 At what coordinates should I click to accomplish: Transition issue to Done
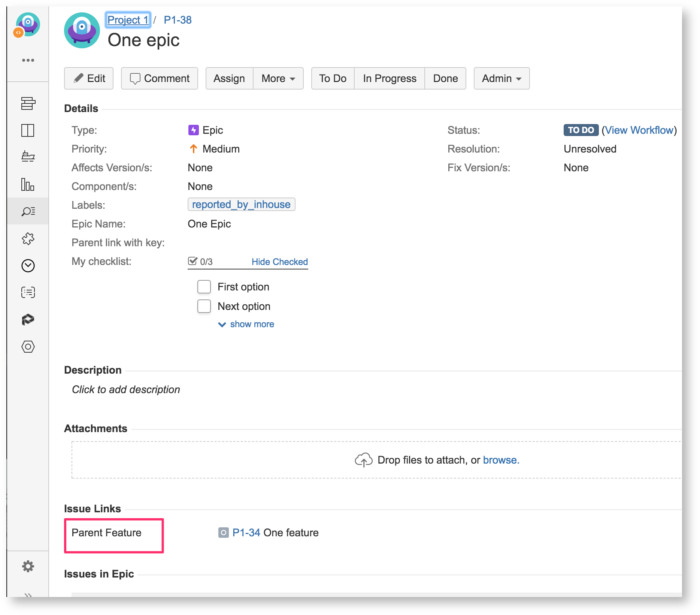pos(445,78)
